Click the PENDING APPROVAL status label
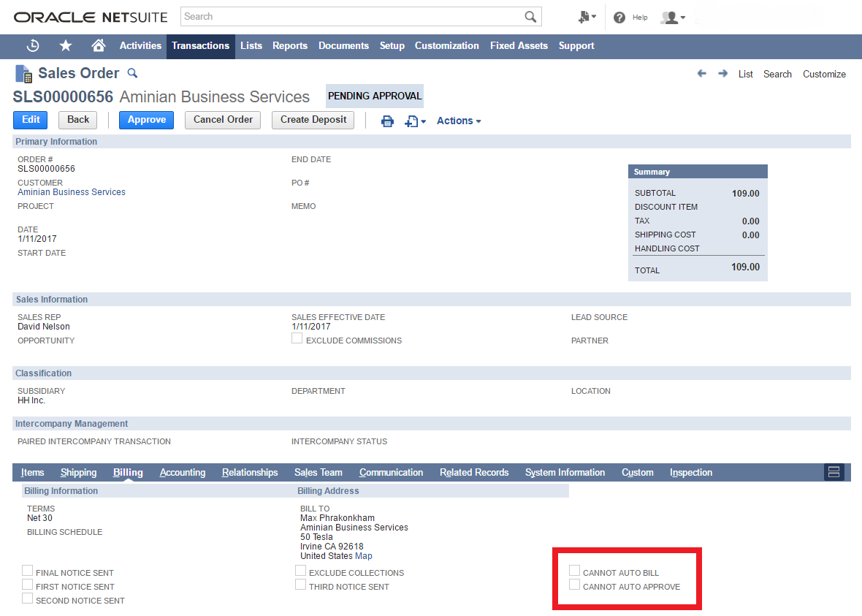862x616 pixels. [375, 96]
